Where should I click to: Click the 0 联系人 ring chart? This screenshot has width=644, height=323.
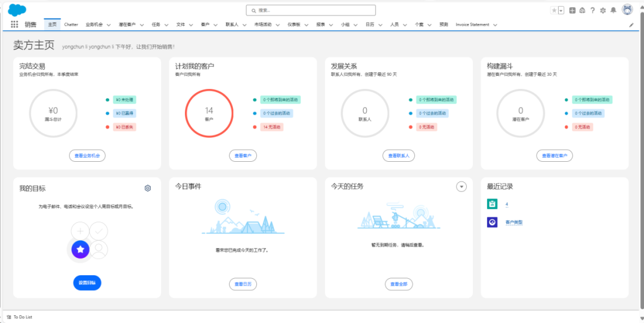(x=365, y=113)
